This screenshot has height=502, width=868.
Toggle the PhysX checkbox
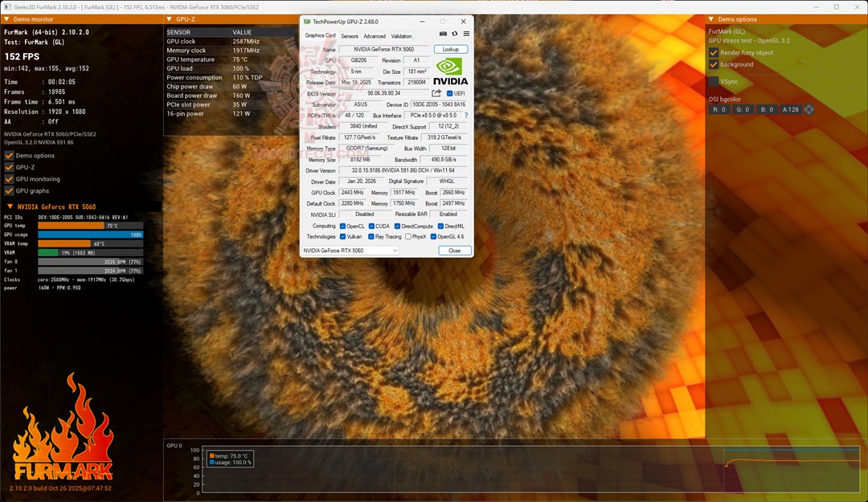[408, 237]
